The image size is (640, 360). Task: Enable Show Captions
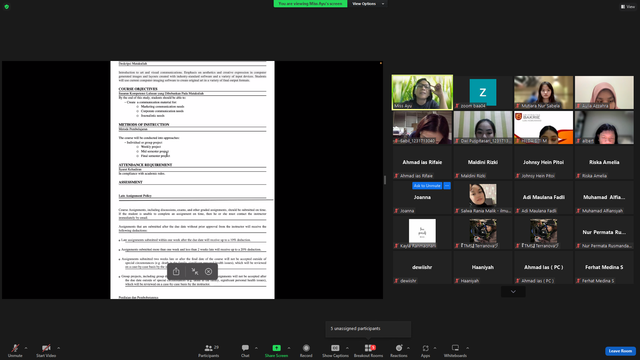335,350
